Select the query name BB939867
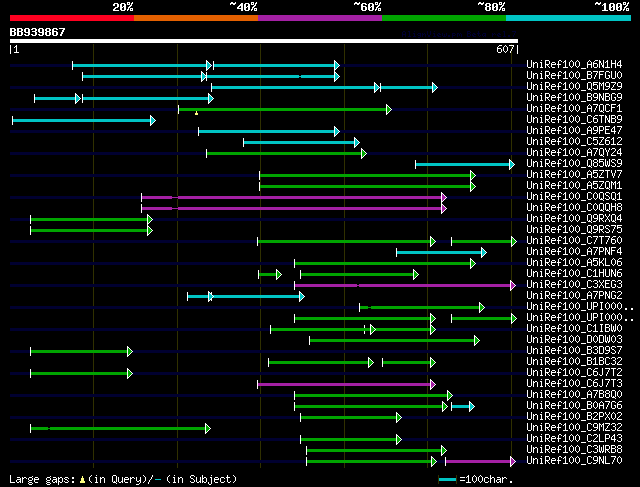The width and height of the screenshot is (640, 487). [x=38, y=32]
